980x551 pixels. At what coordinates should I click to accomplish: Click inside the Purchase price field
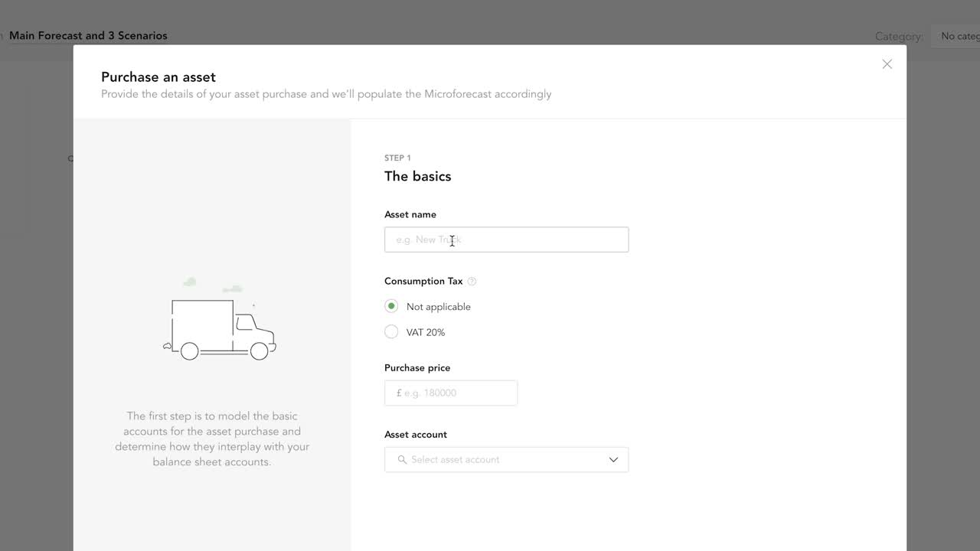pyautogui.click(x=452, y=393)
